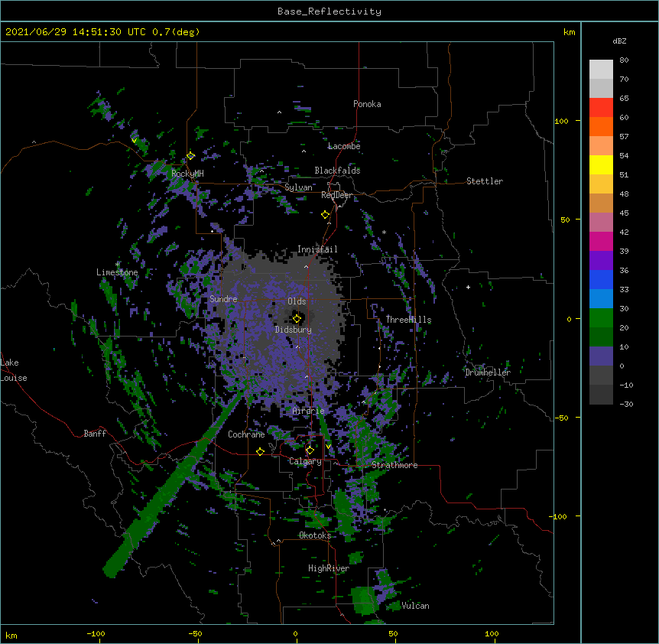The width and height of the screenshot is (659, 644).
Task: Select the yellow diamond marker above the Calgary label
Action: click(310, 450)
